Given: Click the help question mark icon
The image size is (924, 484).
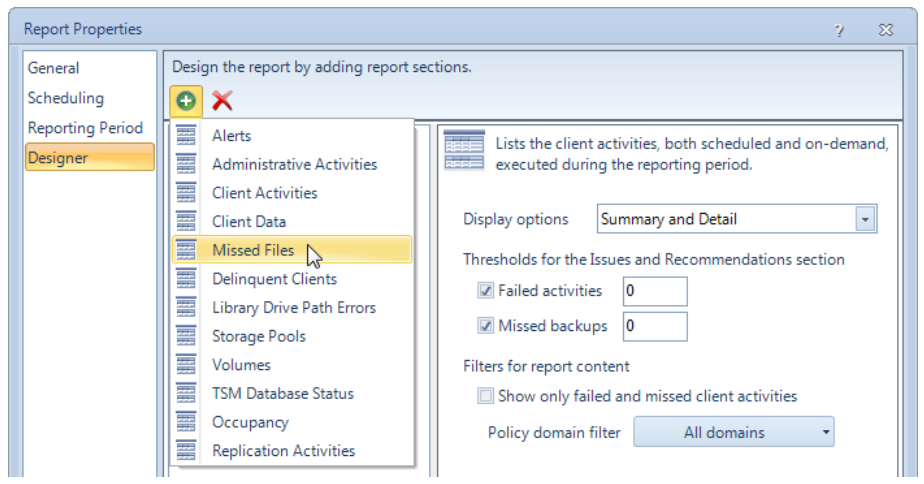Looking at the screenshot, I should pos(839,30).
